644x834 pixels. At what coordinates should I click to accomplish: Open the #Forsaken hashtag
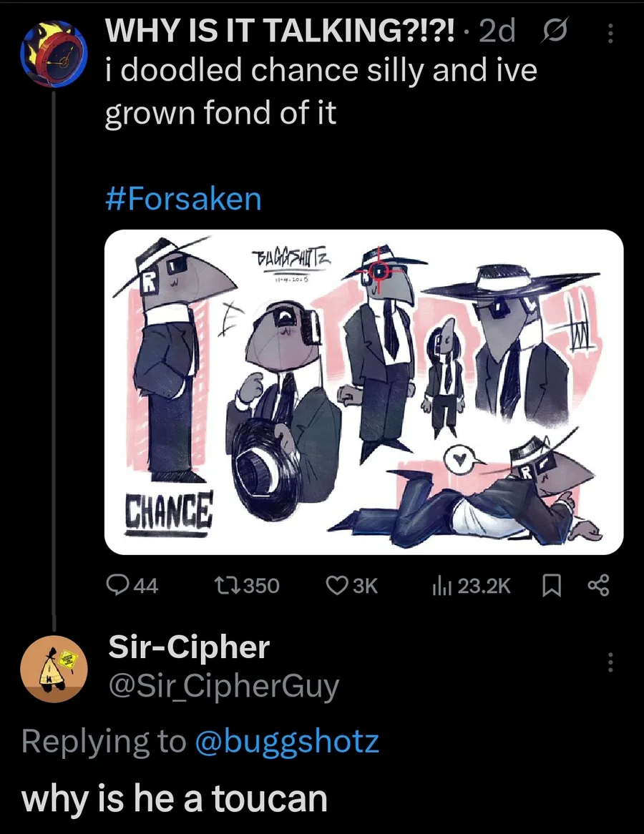point(183,199)
